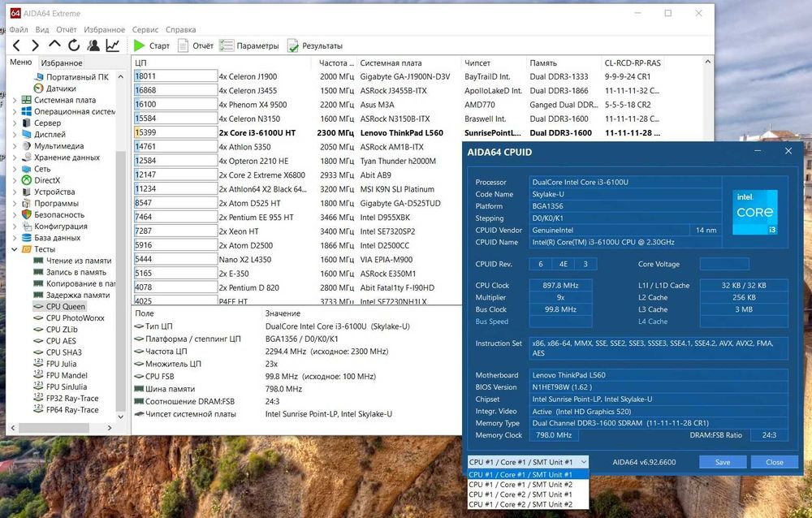Select Портативный ПК in the tree
The width and height of the screenshot is (812, 518).
[77, 76]
